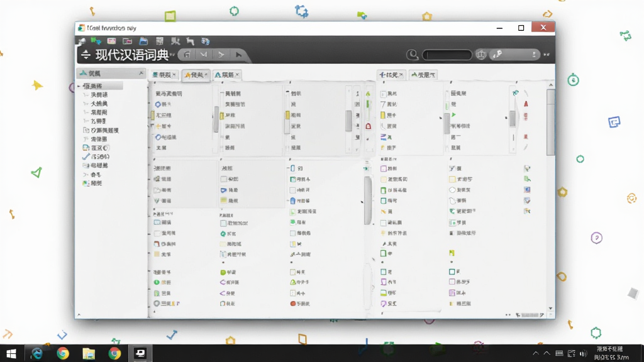Click the red letter A icon in right pane
The image size is (644, 362).
click(526, 104)
